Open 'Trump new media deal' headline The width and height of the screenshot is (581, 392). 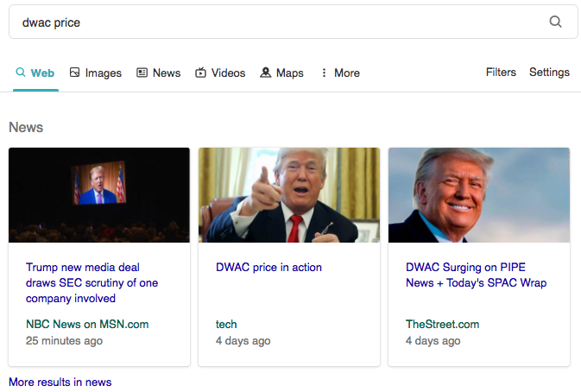point(92,283)
